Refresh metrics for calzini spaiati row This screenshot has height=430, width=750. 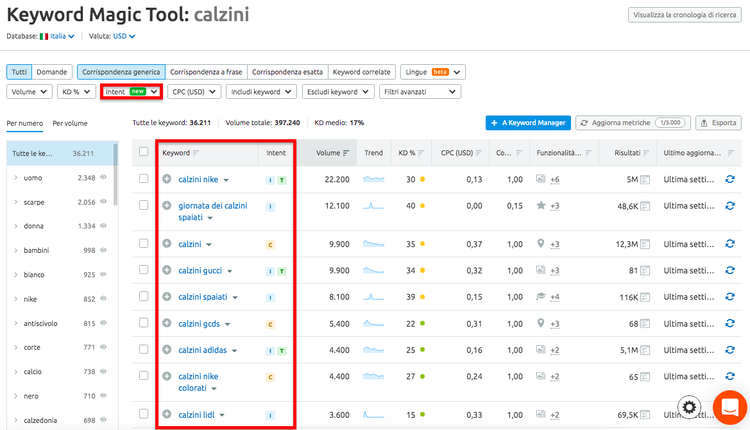[730, 297]
